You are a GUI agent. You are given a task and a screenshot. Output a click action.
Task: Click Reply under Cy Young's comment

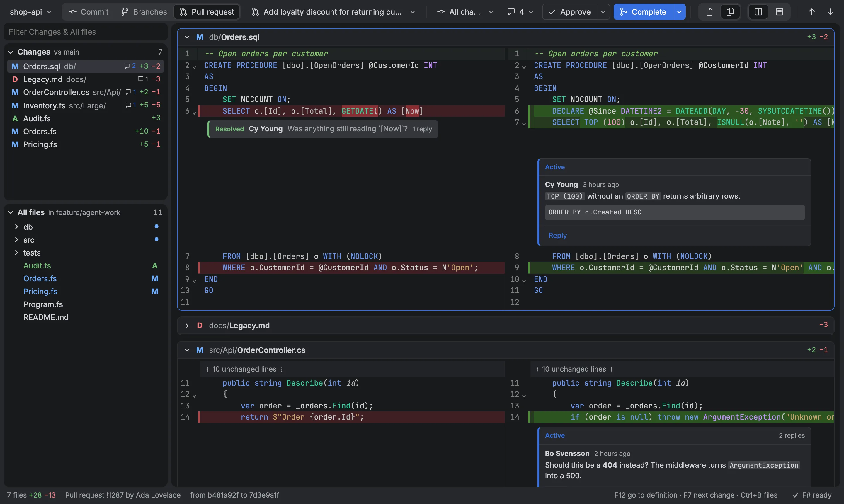(557, 235)
